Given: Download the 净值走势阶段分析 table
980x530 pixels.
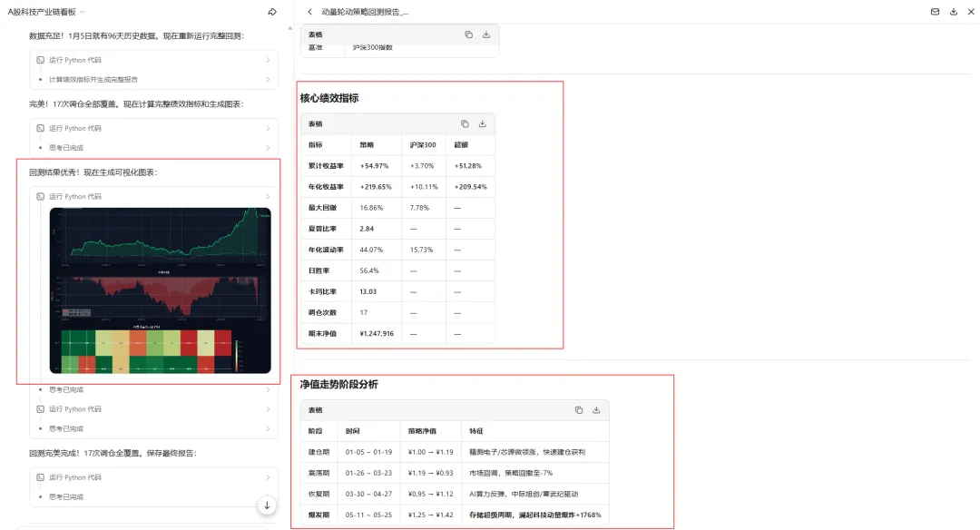Looking at the screenshot, I should (x=596, y=410).
